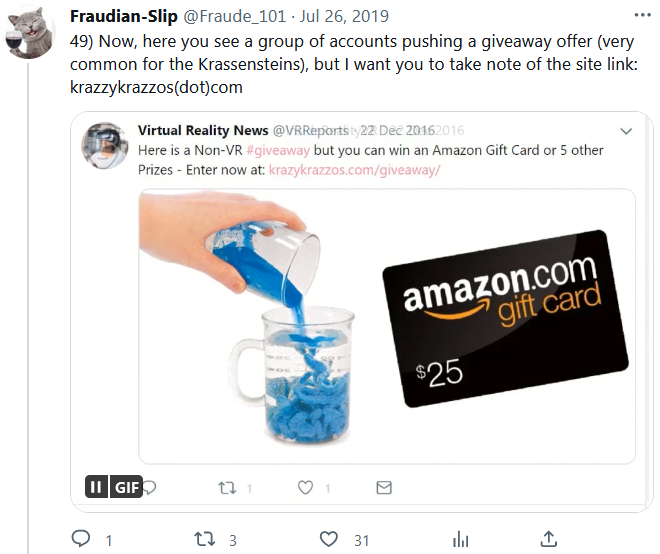Open the #giveaway hashtag link
This screenshot has width=660, height=554.
tap(278, 150)
